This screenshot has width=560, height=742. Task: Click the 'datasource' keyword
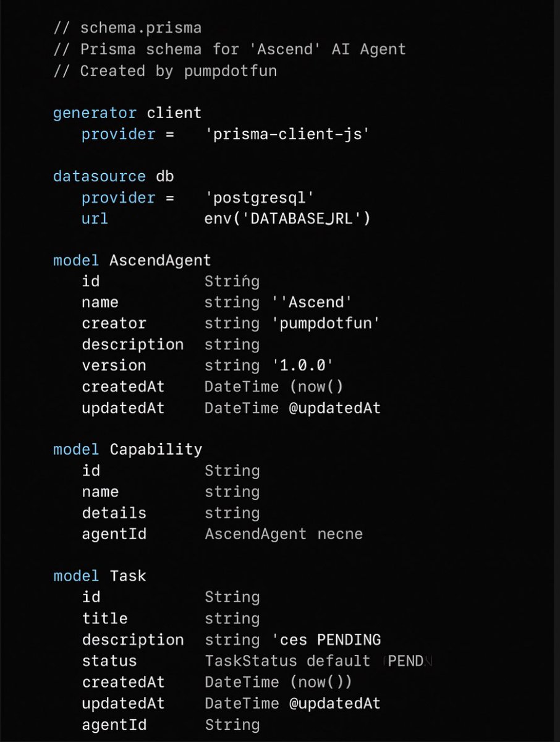point(99,176)
